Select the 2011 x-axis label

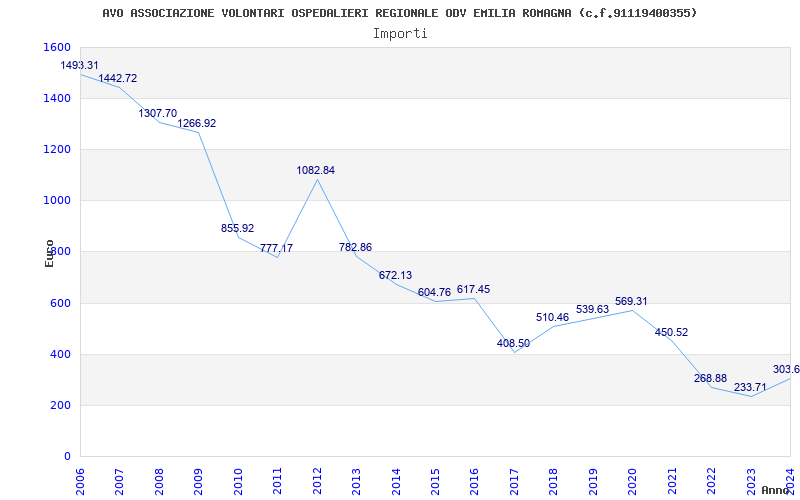(x=277, y=480)
